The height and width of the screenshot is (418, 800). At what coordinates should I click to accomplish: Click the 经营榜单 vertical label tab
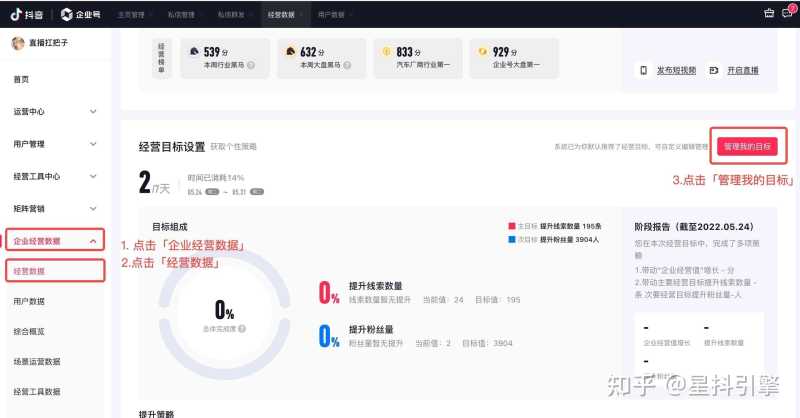click(161, 58)
